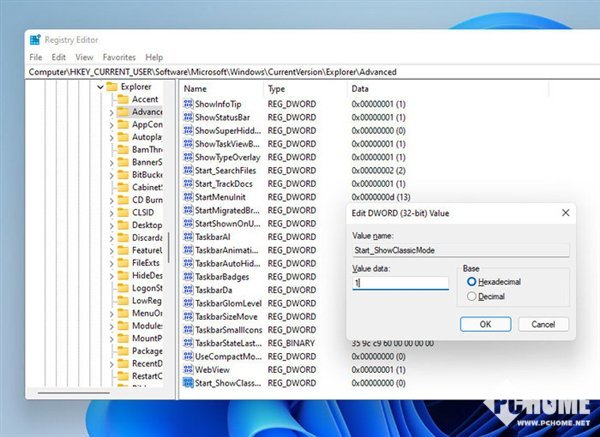Viewport: 600px width, 437px height.
Task: Select the Package key in tree
Action: (x=147, y=351)
